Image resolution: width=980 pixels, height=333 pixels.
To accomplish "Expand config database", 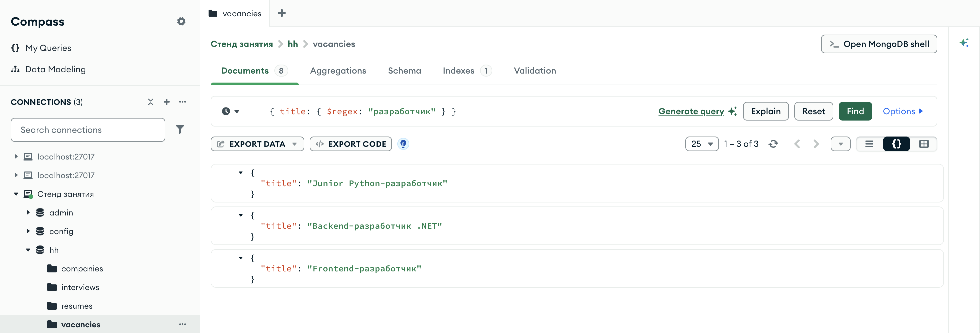I will [28, 231].
